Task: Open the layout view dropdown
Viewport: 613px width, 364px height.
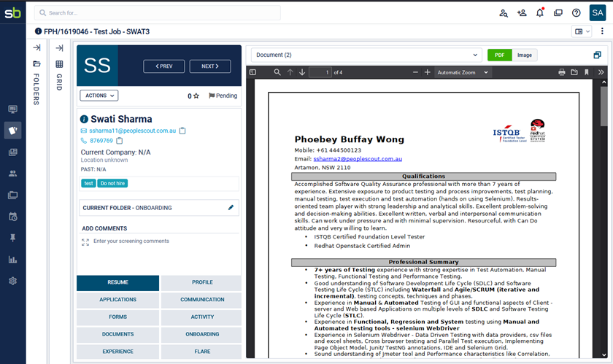Action: [582, 31]
